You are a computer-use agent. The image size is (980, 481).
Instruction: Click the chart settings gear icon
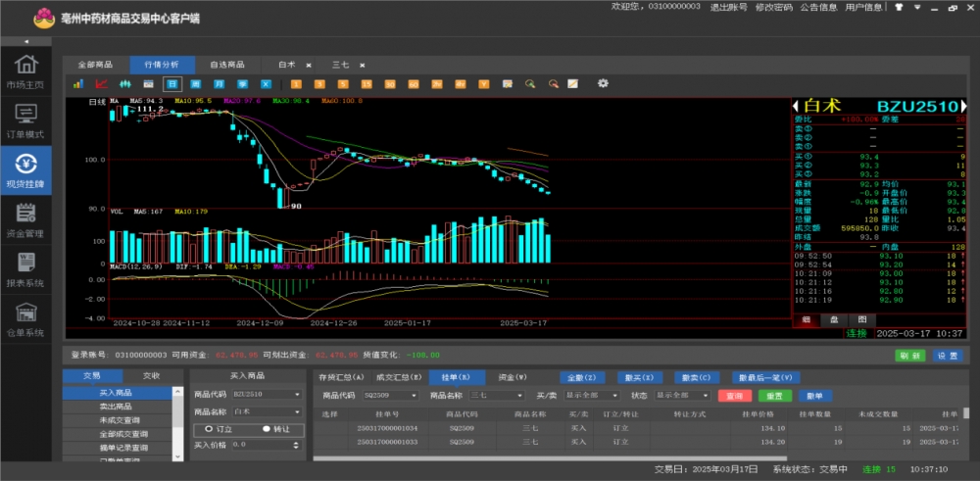coord(603,84)
